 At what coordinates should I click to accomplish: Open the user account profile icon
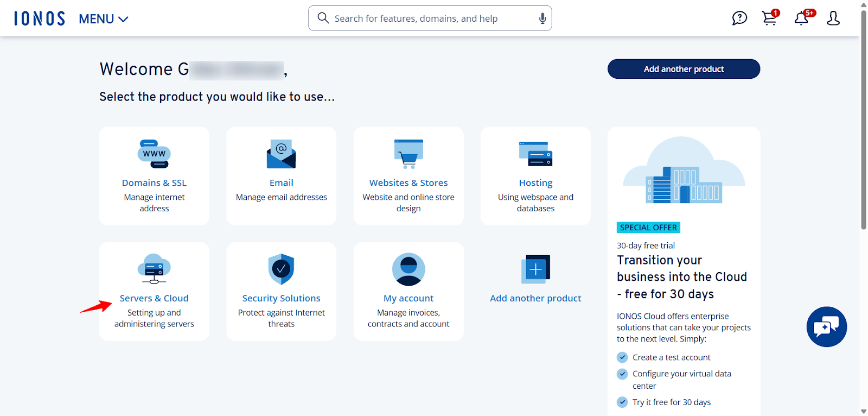coord(833,18)
